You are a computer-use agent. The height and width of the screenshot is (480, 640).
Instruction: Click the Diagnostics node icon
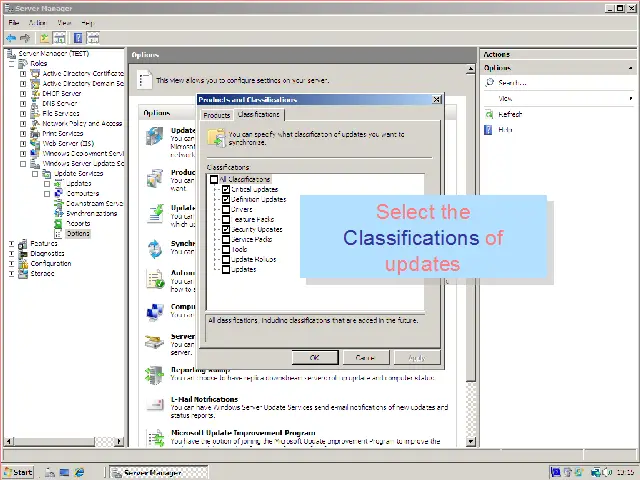click(23, 253)
